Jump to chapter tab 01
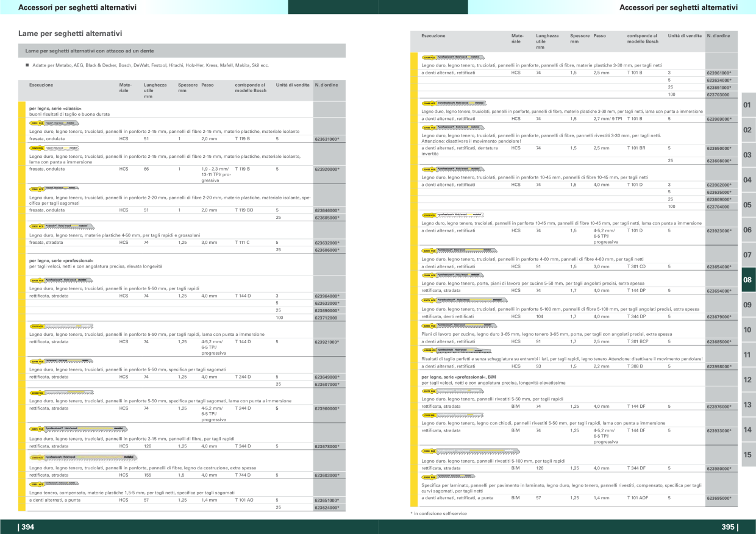 tap(747, 105)
